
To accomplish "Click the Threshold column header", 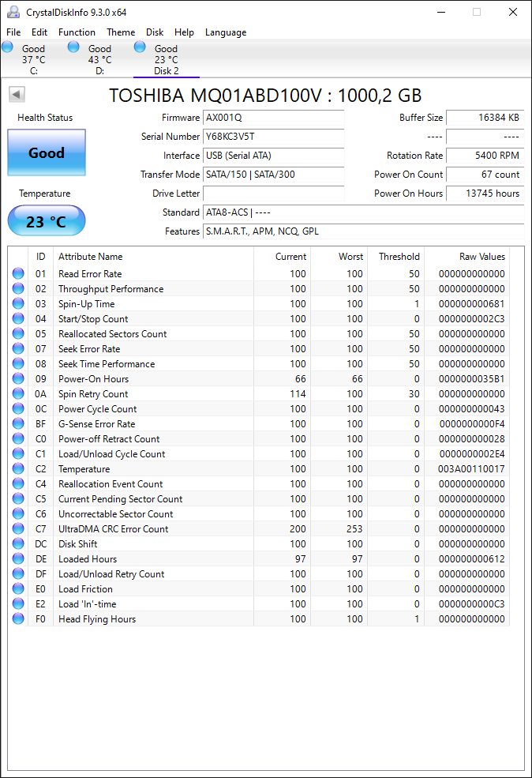I will coord(395,257).
